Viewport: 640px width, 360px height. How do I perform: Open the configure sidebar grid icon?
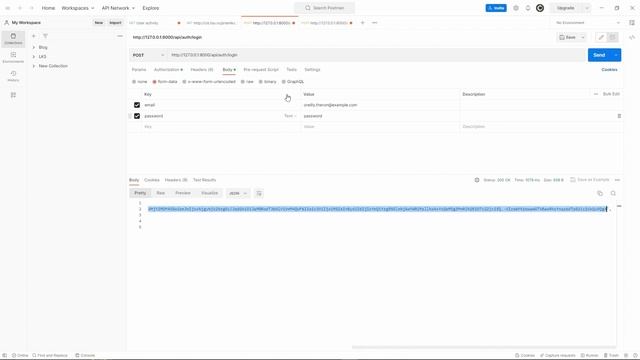pyautogui.click(x=13, y=95)
